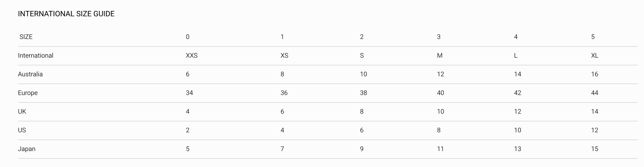
Task: Click the Europe row label
Action: (28, 93)
